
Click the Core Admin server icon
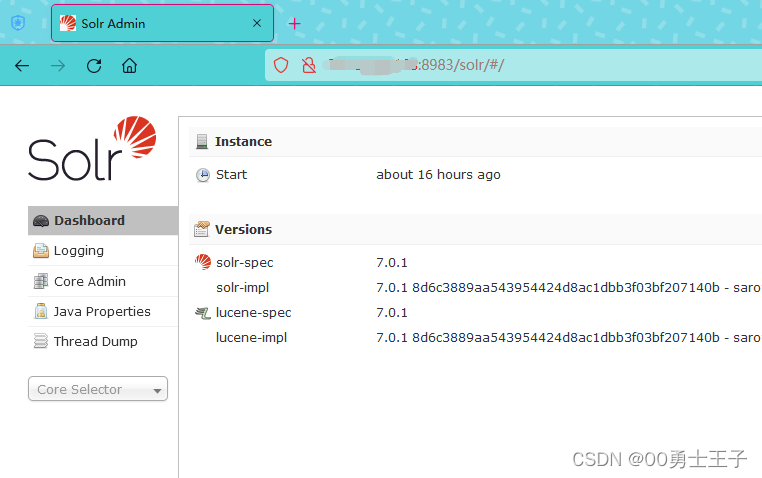pyautogui.click(x=41, y=281)
